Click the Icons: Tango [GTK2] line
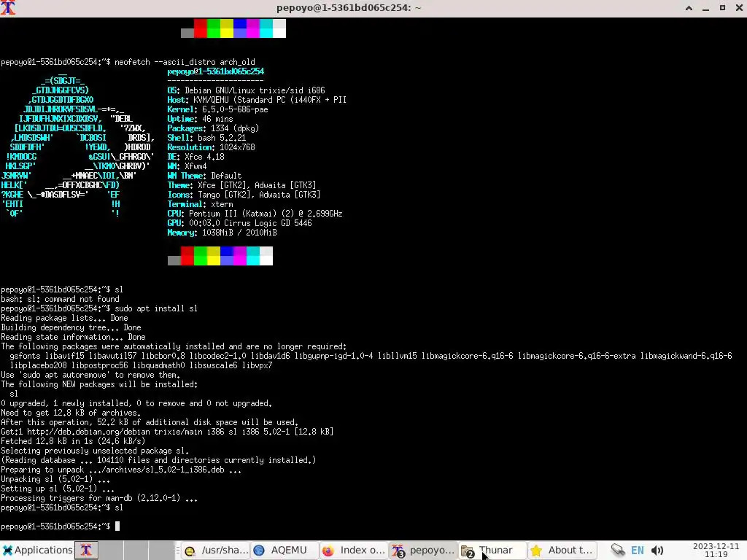The width and height of the screenshot is (747, 560). pos(244,195)
